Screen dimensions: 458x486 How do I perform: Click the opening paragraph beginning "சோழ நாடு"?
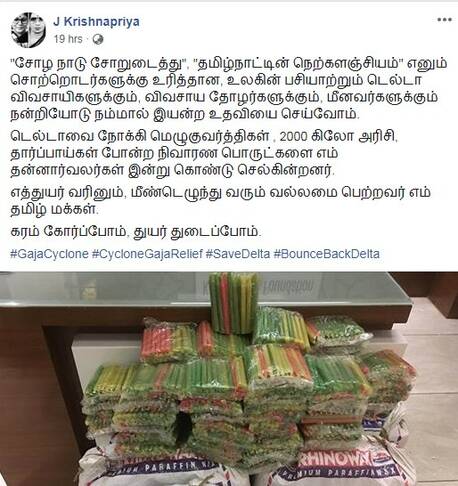coord(229,89)
